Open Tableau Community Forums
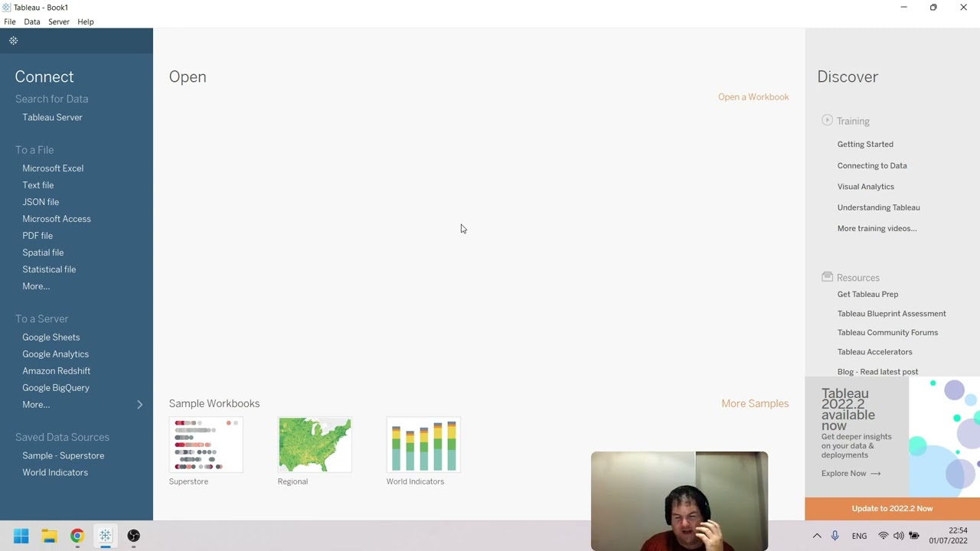 (x=888, y=333)
